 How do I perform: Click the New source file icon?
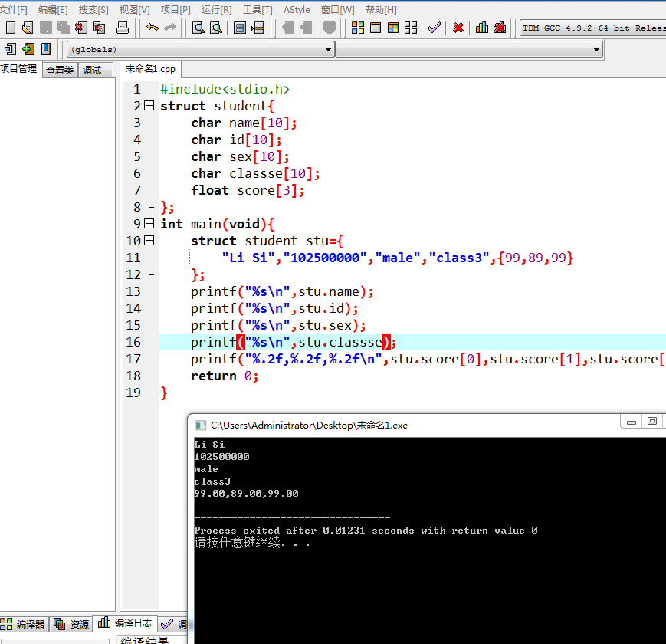(x=11, y=28)
